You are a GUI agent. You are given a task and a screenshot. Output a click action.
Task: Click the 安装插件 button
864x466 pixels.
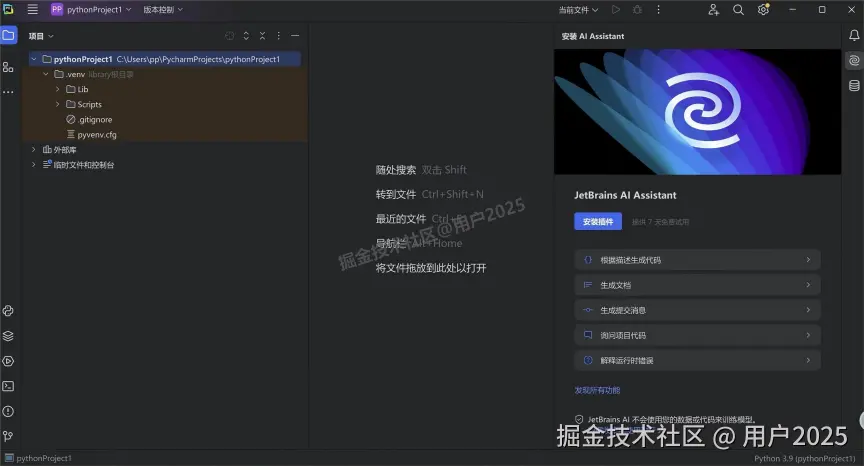coord(598,221)
